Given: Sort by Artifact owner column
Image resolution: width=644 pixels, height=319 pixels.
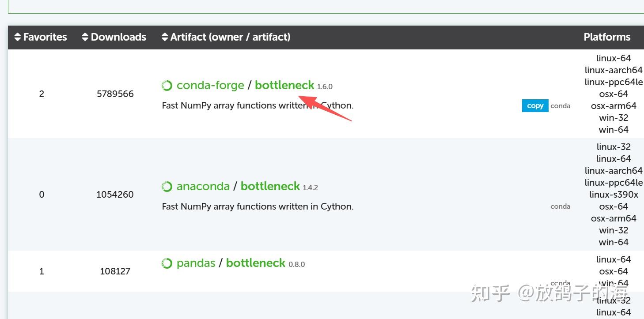Looking at the screenshot, I should coord(226,37).
